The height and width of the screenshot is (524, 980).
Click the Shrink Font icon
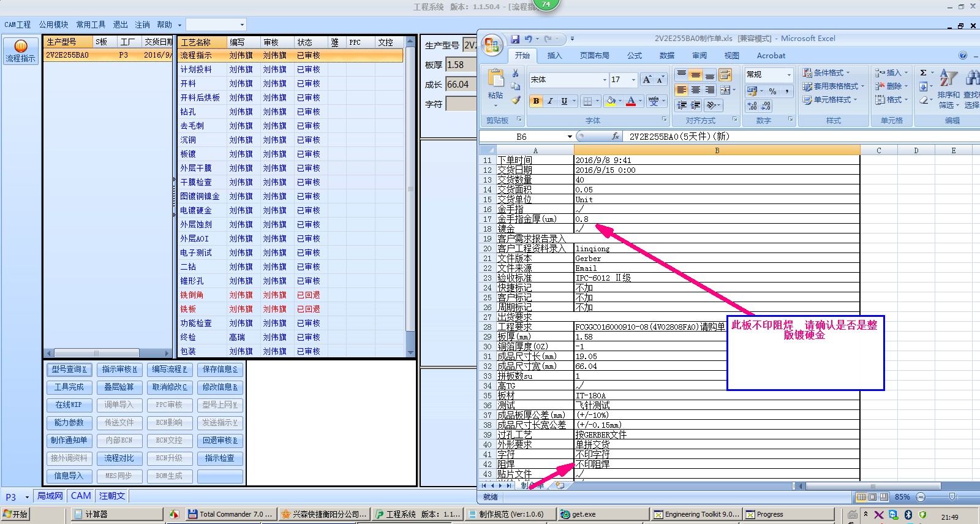click(660, 80)
